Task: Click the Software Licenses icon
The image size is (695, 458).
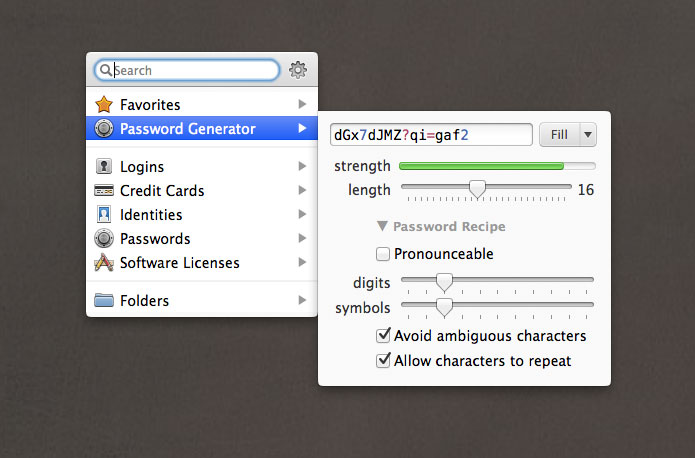Action: tap(103, 263)
